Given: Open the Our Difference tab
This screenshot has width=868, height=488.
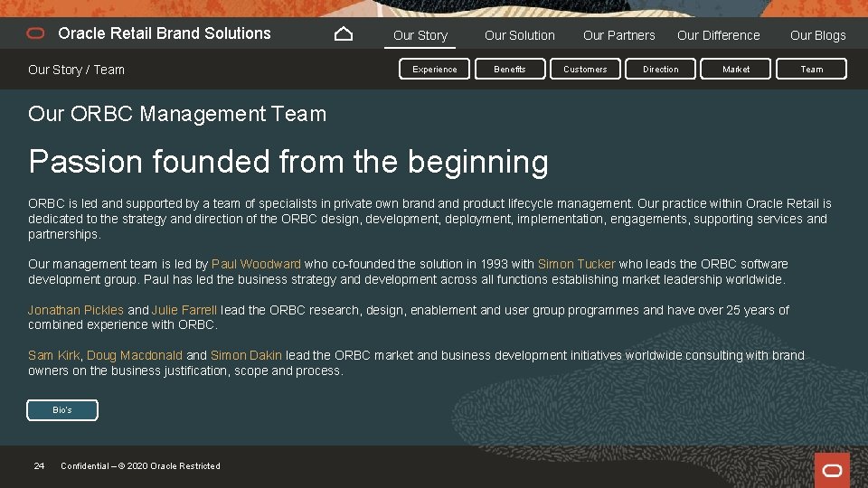Looking at the screenshot, I should [719, 35].
